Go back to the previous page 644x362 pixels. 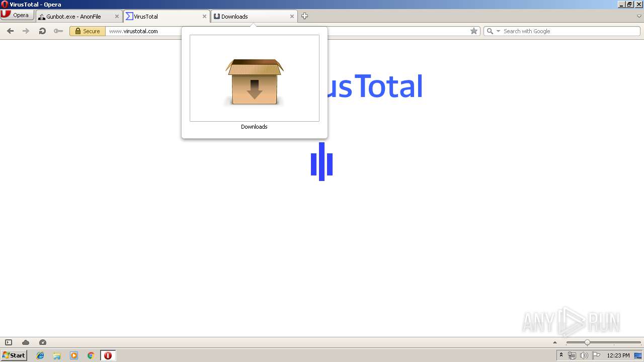coord(10,31)
